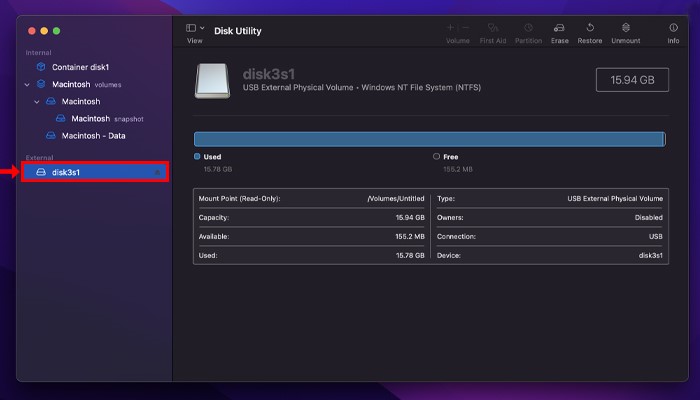Screen dimensions: 700x400
Task: Click the blue disk usage bar
Action: [x=429, y=139]
